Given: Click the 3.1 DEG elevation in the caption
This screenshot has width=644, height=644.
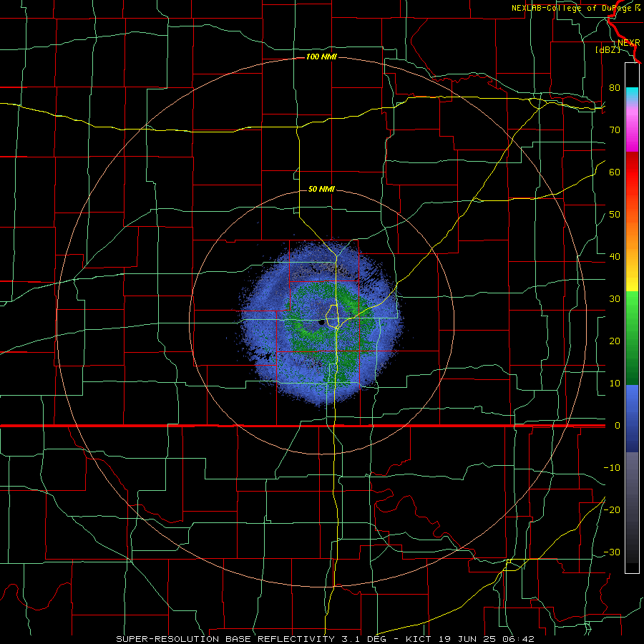Looking at the screenshot, I should (365, 639).
